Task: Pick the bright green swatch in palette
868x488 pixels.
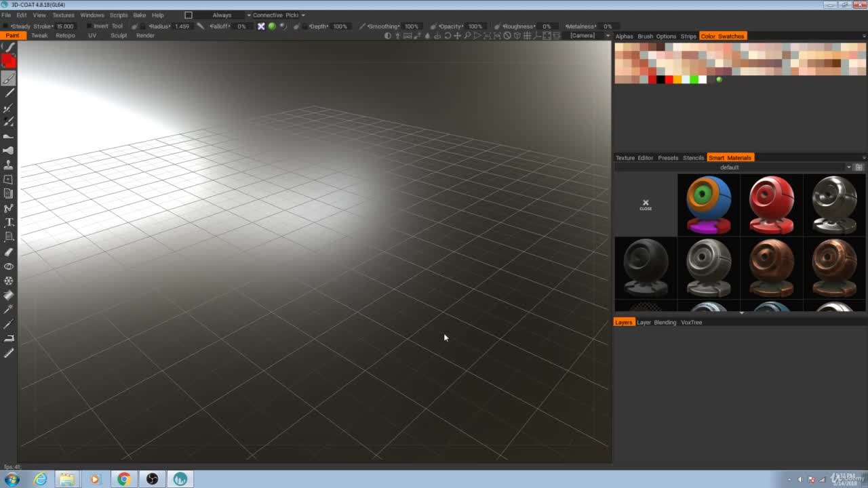Action: coord(694,80)
